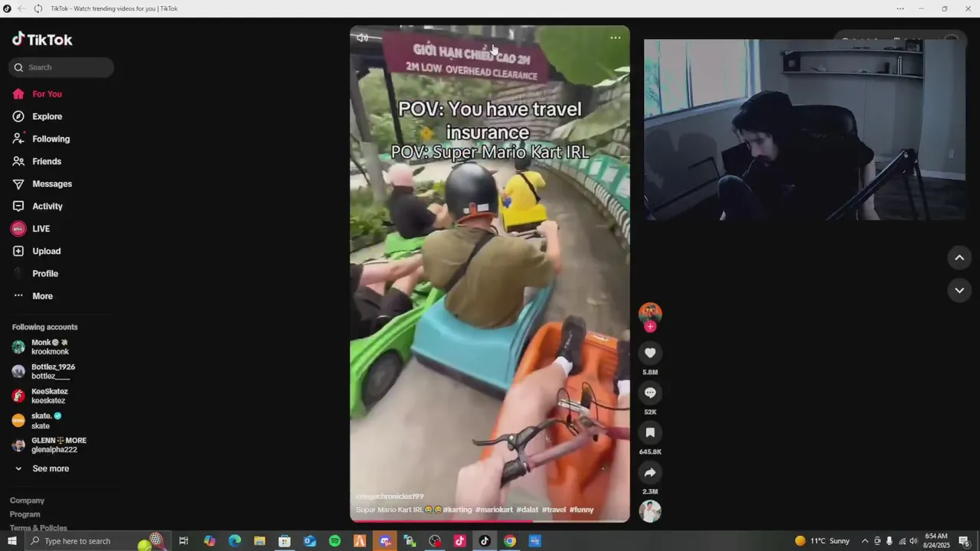Open Task View on the taskbar
Viewport: 980px width, 551px height.
pos(184,541)
